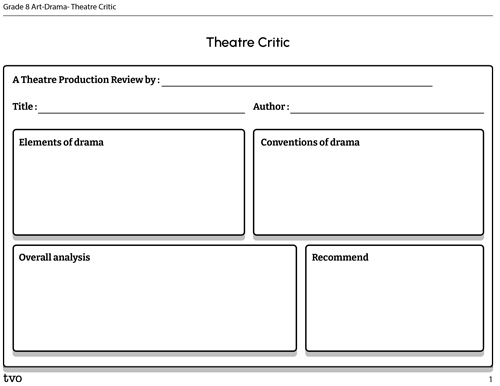Screen dimensions: 500x386
Task: Click the 'Author:' label
Action: pos(271,106)
